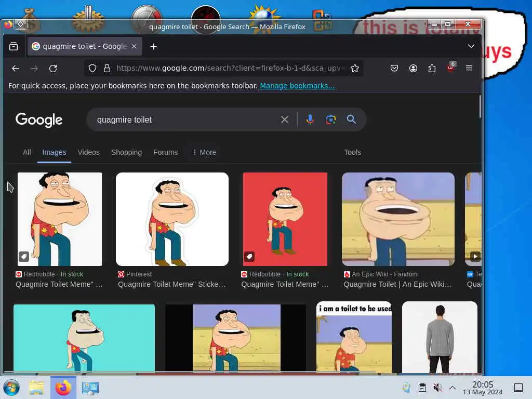
Task: Open the Pinterest Quagmire sticker thumbnail
Action: [172, 219]
